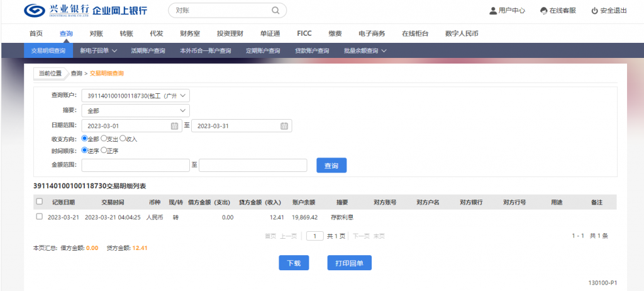
Task: Click the search magnifier icon
Action: pyautogui.click(x=275, y=11)
